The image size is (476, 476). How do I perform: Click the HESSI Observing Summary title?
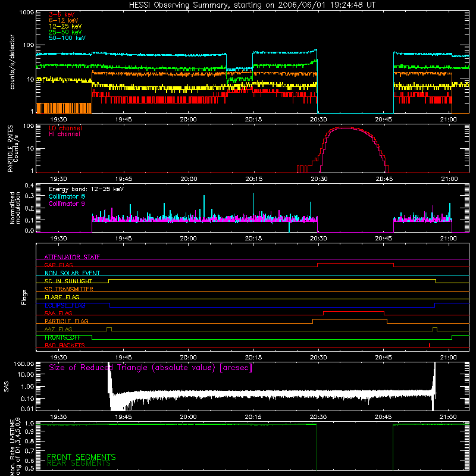252,5
